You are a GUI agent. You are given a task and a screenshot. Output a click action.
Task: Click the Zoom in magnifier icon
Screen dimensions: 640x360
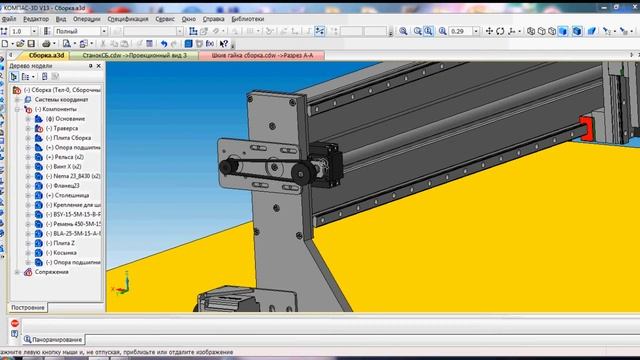[x=417, y=31]
